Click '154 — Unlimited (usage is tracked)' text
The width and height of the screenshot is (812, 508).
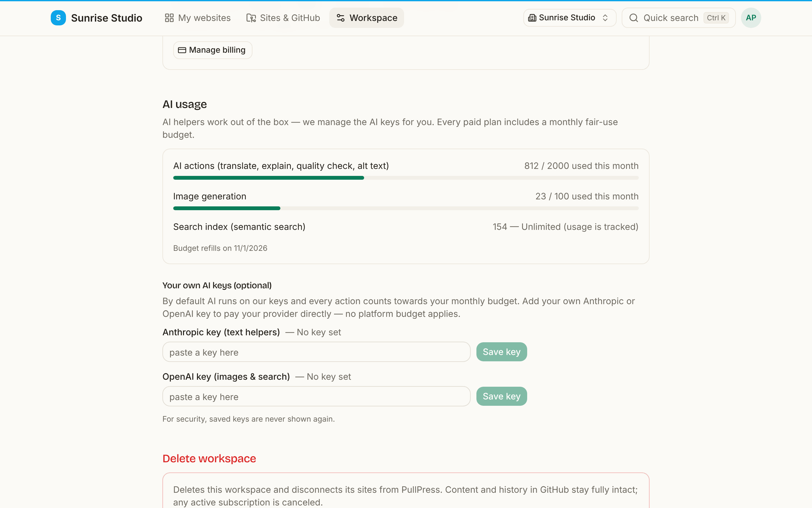[x=565, y=227]
